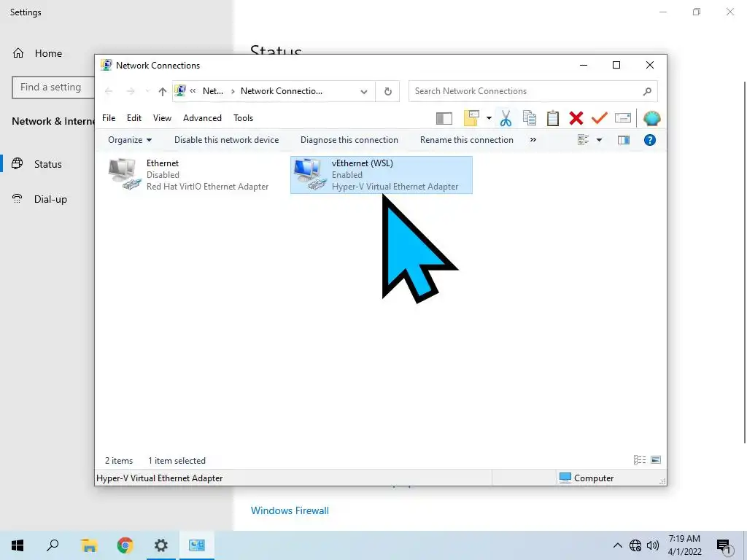The height and width of the screenshot is (560, 747).
Task: Expand address bar history dropdown
Action: coord(364,91)
